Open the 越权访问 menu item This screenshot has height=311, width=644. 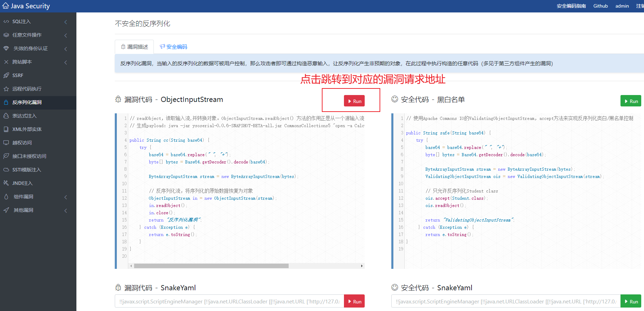(38, 143)
